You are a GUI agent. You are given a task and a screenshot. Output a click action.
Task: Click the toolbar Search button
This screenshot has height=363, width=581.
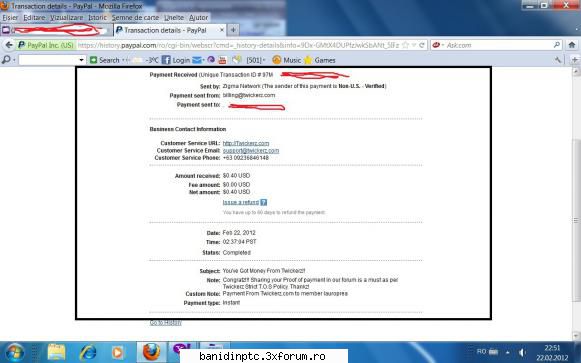(x=104, y=60)
